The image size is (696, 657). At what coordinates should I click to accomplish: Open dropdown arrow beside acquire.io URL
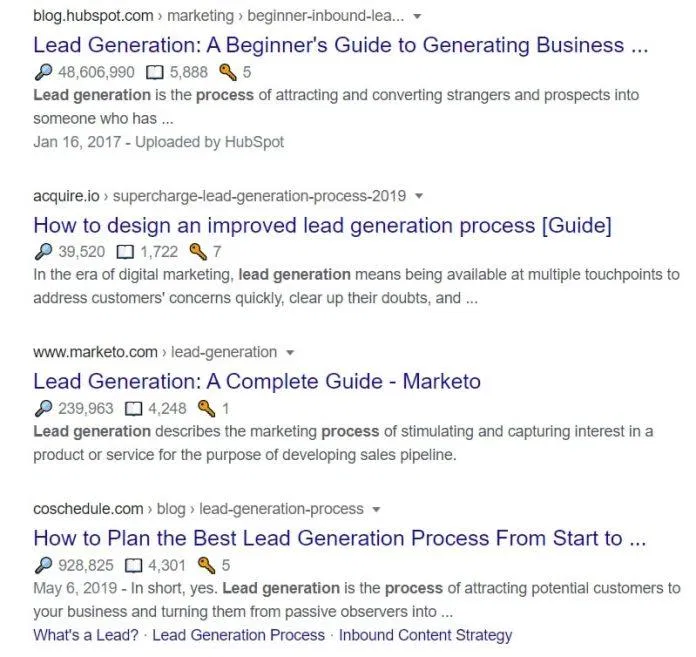(419, 196)
